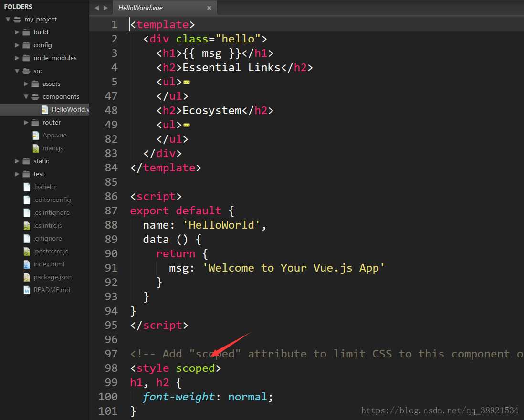Open package.json from the sidebar

[52, 277]
